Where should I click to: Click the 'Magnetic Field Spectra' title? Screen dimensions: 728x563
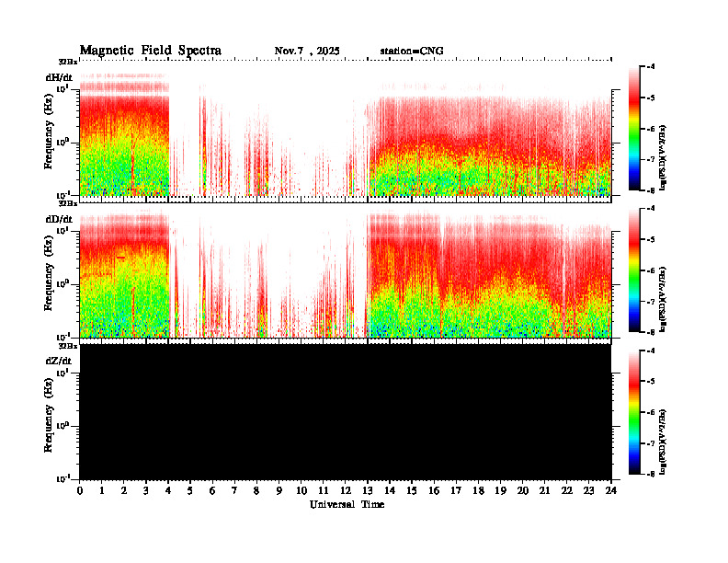coord(151,51)
